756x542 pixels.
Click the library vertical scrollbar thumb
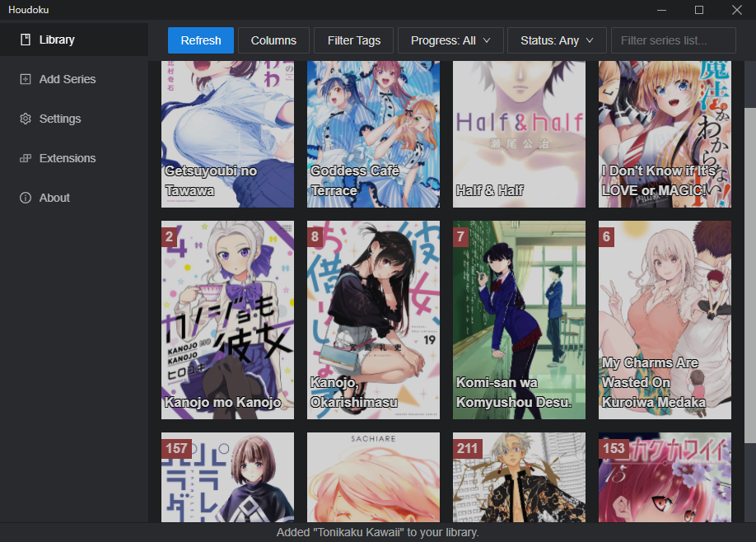coord(750,275)
